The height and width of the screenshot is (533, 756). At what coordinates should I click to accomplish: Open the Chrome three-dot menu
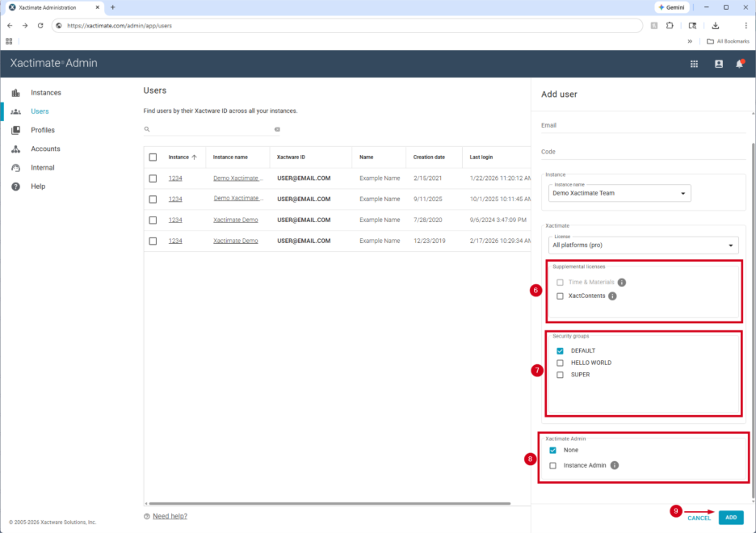(x=745, y=26)
